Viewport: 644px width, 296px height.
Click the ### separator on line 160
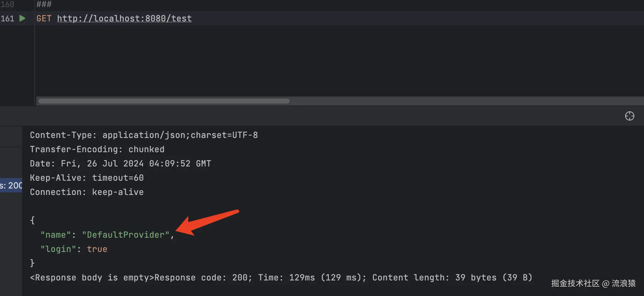click(44, 4)
